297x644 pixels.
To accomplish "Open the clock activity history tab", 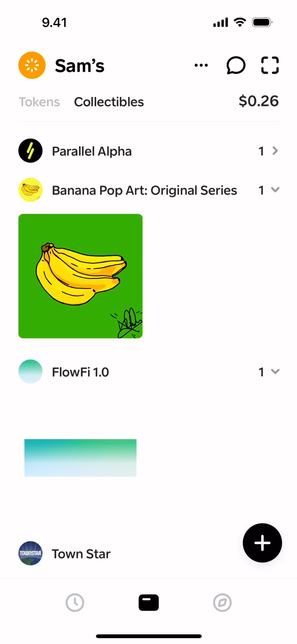I will [75, 603].
